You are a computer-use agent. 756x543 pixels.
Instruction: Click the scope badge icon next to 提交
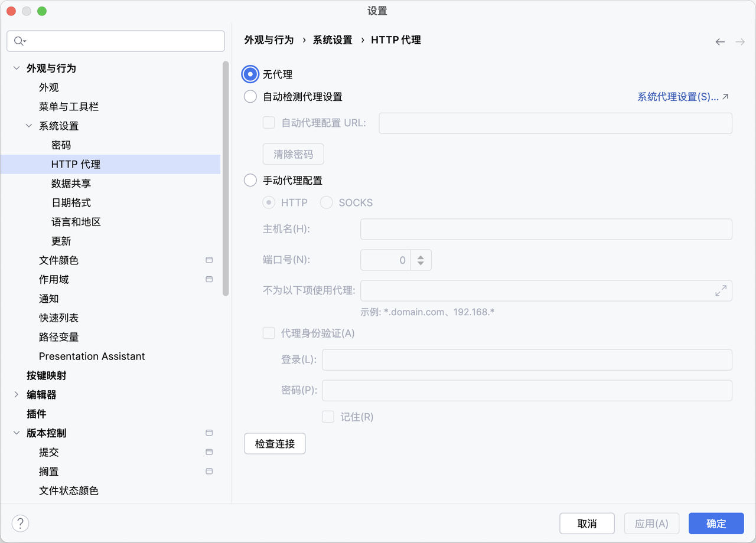(208, 452)
